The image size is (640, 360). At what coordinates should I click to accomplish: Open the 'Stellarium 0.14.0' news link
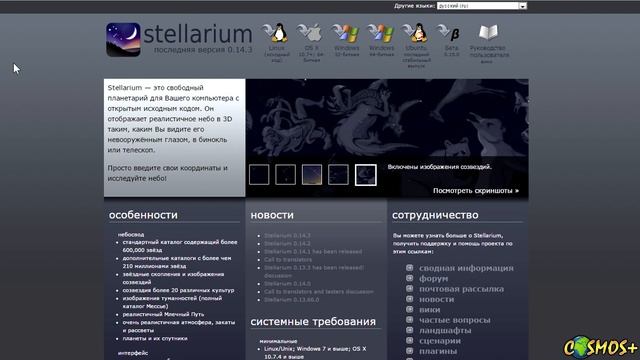click(x=287, y=284)
